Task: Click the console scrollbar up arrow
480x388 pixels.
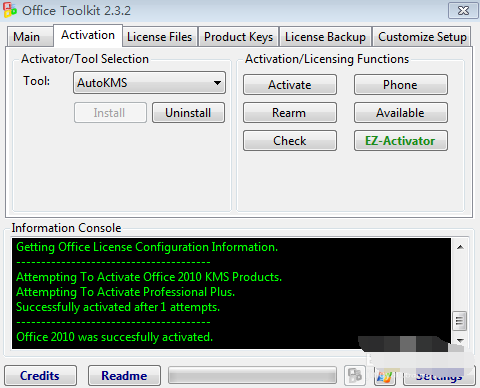Action: (460, 247)
